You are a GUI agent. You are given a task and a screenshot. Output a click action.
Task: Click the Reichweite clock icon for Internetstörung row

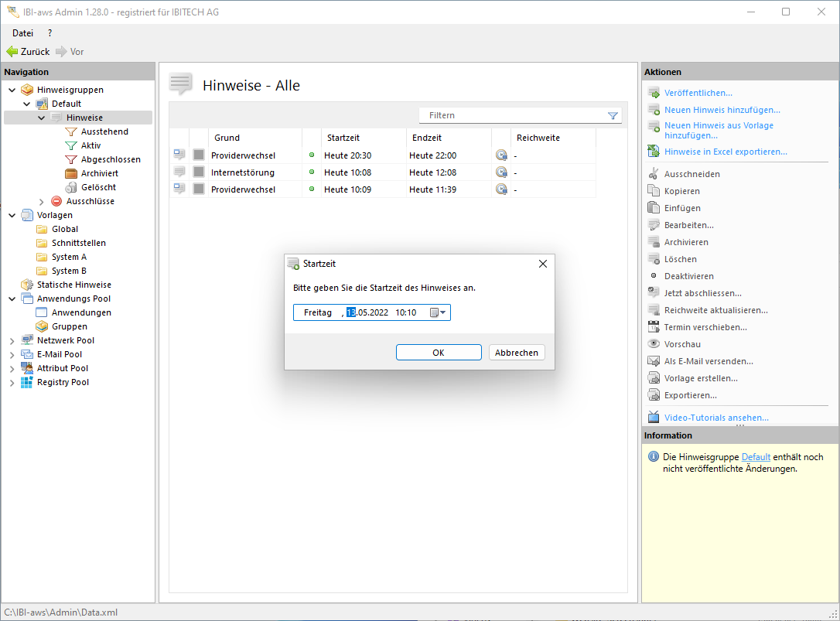click(x=501, y=172)
